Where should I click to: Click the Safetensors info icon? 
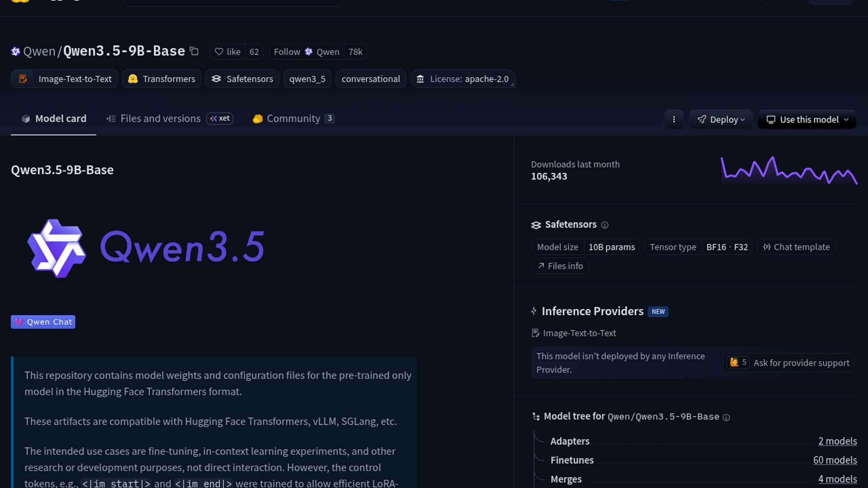605,225
